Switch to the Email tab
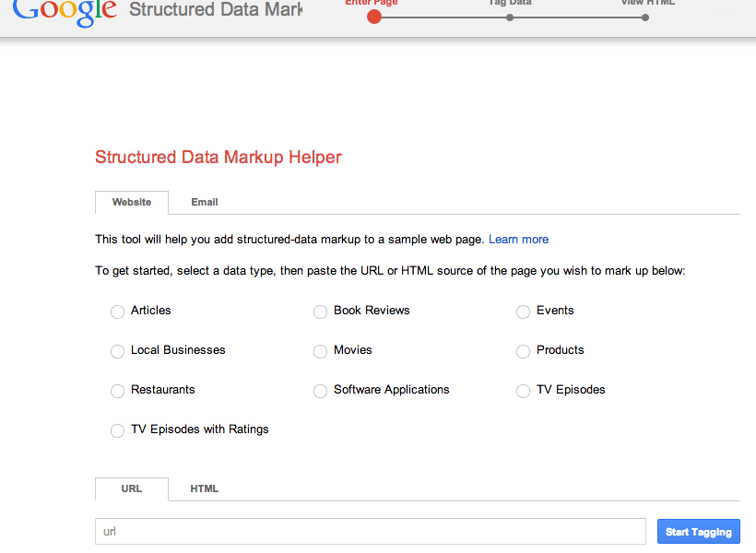 [205, 202]
